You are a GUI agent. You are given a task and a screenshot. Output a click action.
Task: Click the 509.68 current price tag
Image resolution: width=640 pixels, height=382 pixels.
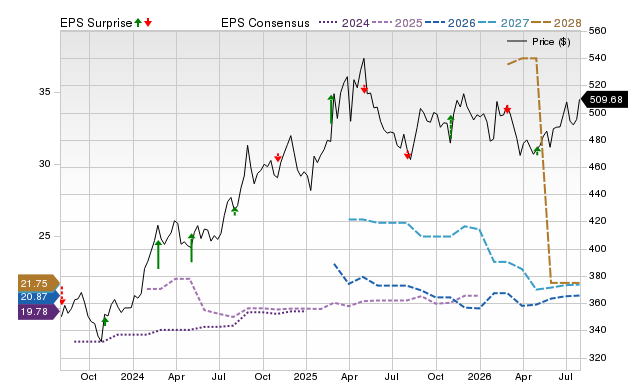[605, 100]
